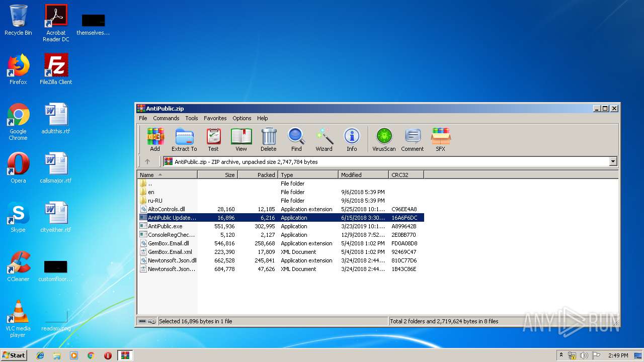Click the taskbar clock 2:49 PM
This screenshot has width=644, height=362.
point(618,355)
